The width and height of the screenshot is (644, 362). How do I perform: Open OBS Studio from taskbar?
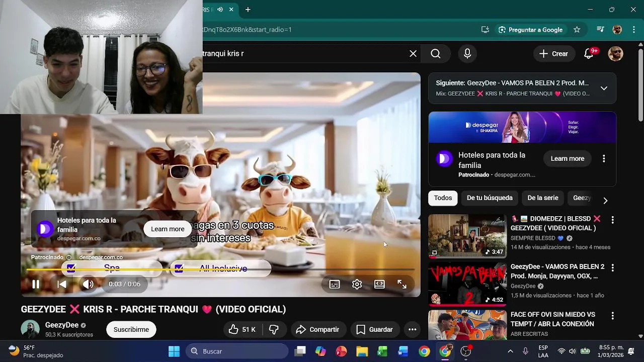(x=466, y=351)
